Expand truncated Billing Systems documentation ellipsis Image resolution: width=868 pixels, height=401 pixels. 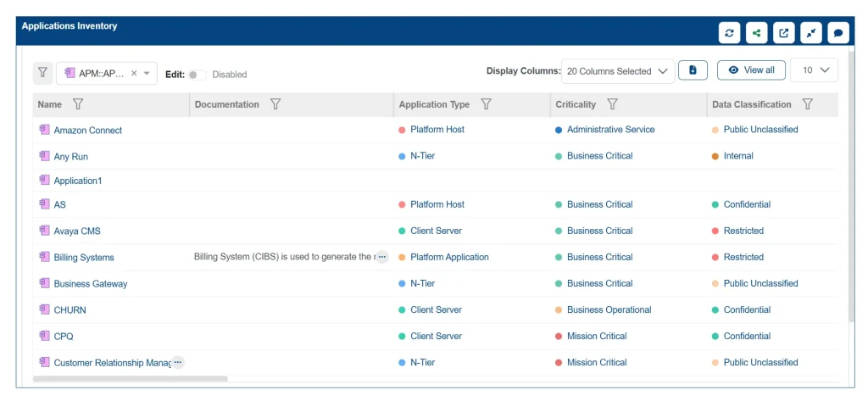382,257
